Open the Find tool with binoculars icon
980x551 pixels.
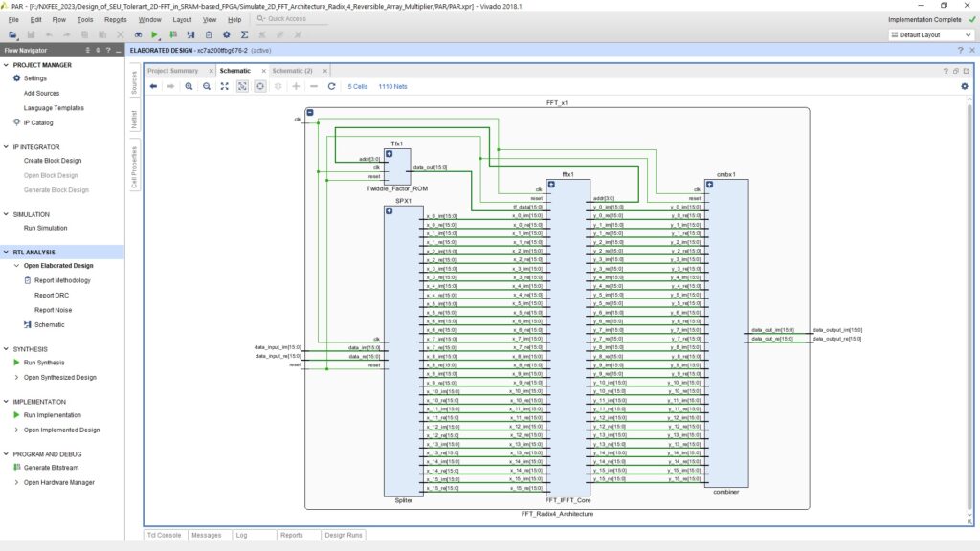(x=137, y=34)
